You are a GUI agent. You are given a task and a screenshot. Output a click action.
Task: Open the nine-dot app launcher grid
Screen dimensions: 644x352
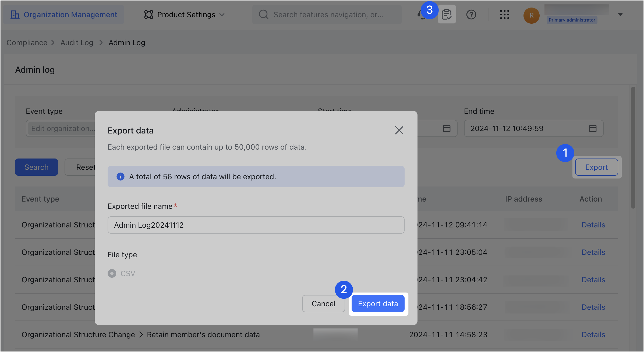pos(504,15)
